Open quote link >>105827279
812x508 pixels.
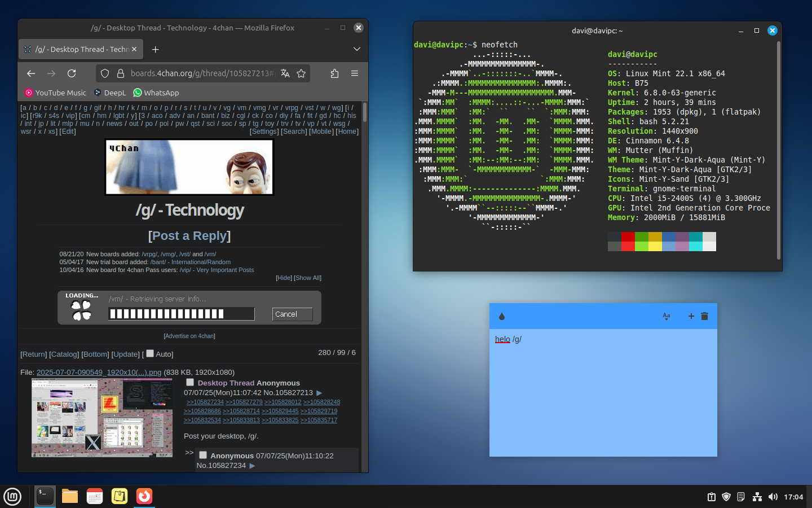click(x=244, y=402)
